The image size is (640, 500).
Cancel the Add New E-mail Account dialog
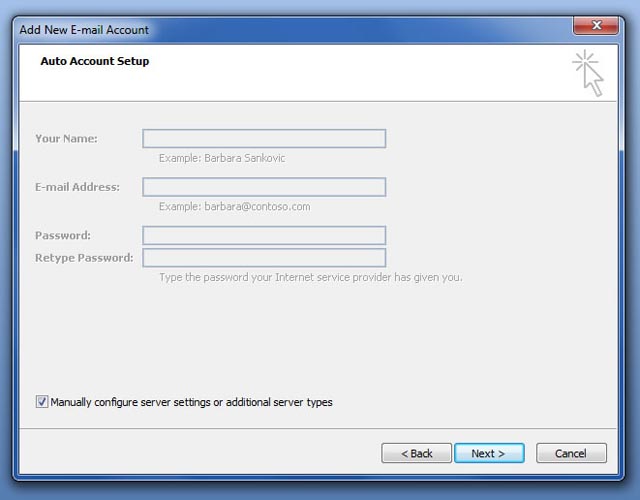[571, 453]
